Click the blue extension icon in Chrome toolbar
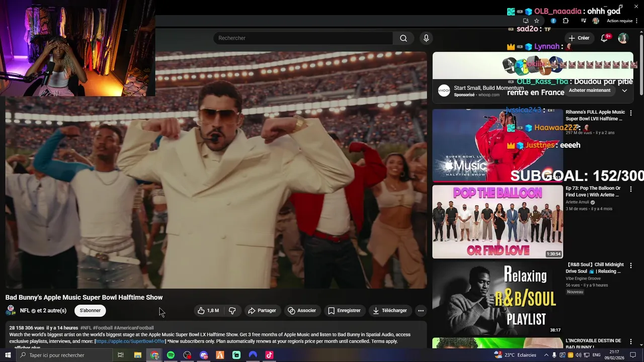 pos(553,21)
